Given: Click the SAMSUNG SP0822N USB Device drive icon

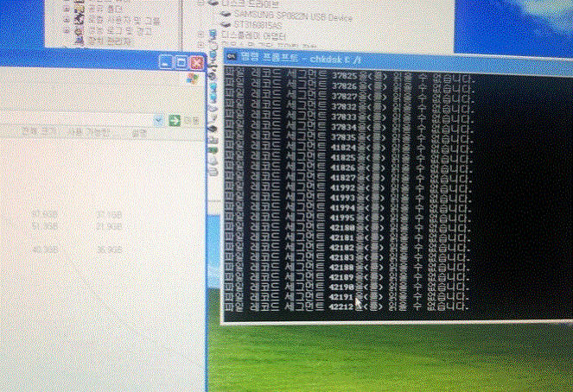Looking at the screenshot, I should (226, 14).
